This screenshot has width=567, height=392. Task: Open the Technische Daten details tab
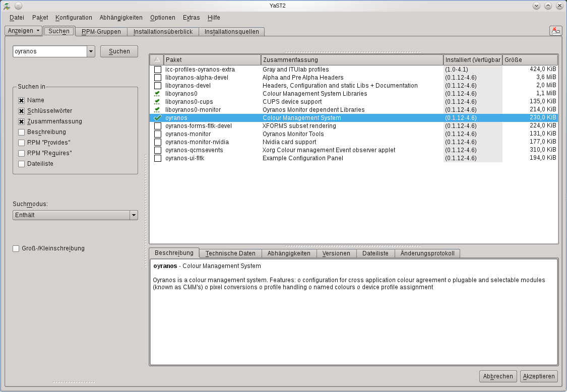[230, 253]
